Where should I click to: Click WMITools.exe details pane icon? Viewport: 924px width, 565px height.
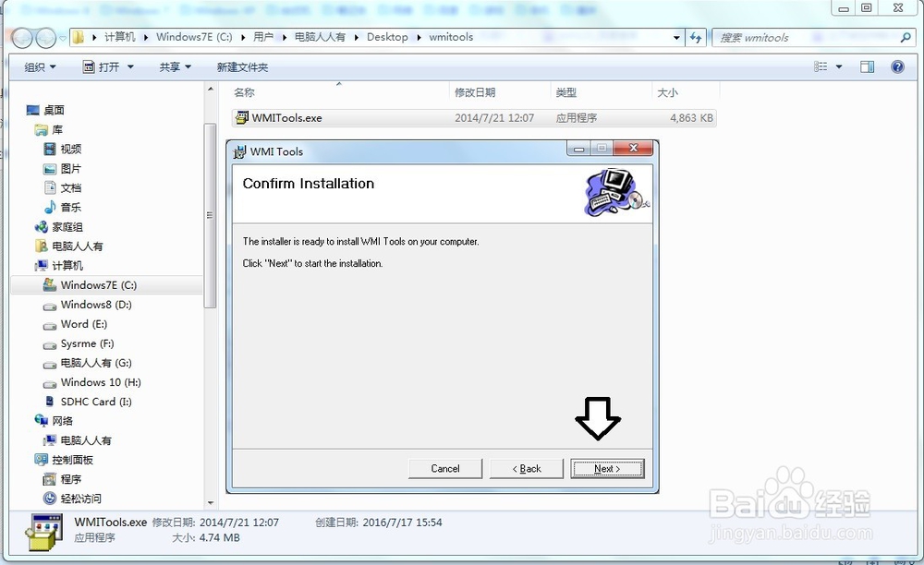[x=43, y=532]
